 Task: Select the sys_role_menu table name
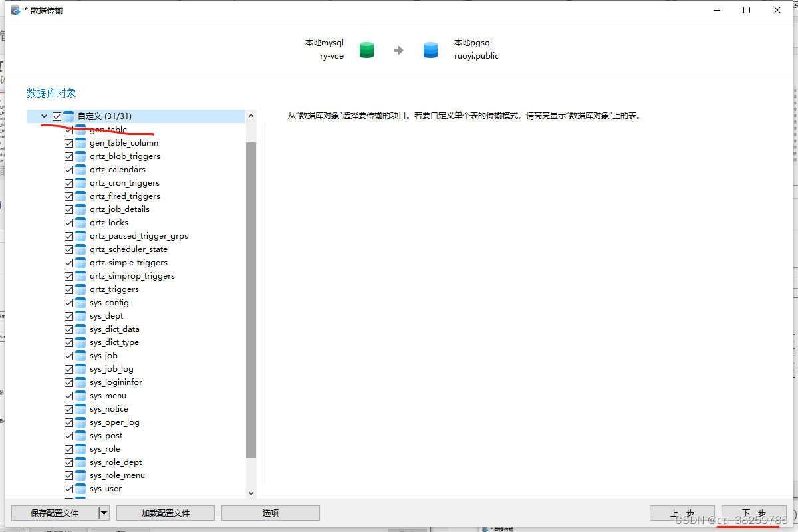pyautogui.click(x=117, y=475)
